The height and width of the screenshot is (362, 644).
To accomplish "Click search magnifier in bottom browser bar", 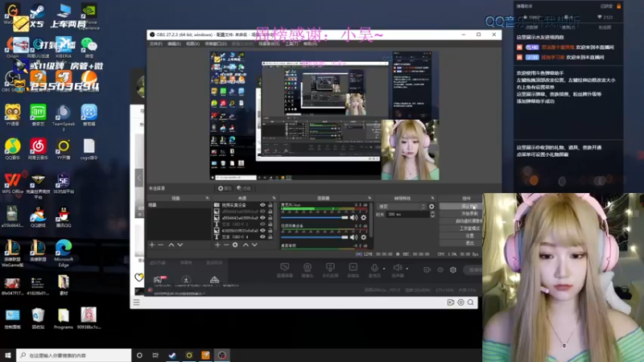I will point(471,302).
